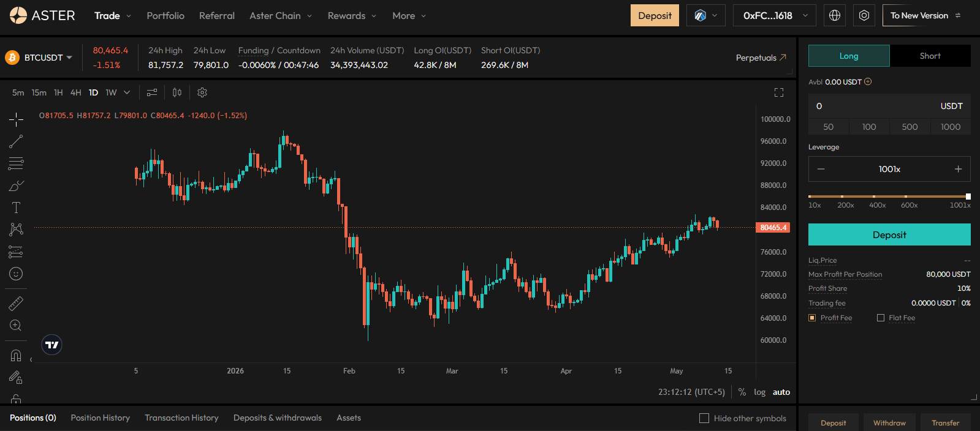Screen dimensions: 980x431
Task: Open the timezone 23:12:12 (UTC+5) selector
Action: point(691,392)
